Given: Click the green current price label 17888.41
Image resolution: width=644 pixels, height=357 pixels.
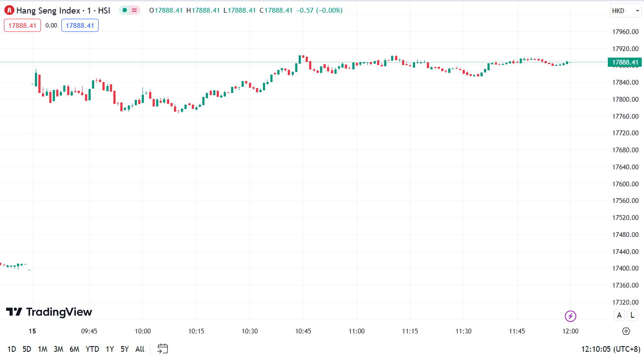Looking at the screenshot, I should point(625,62).
